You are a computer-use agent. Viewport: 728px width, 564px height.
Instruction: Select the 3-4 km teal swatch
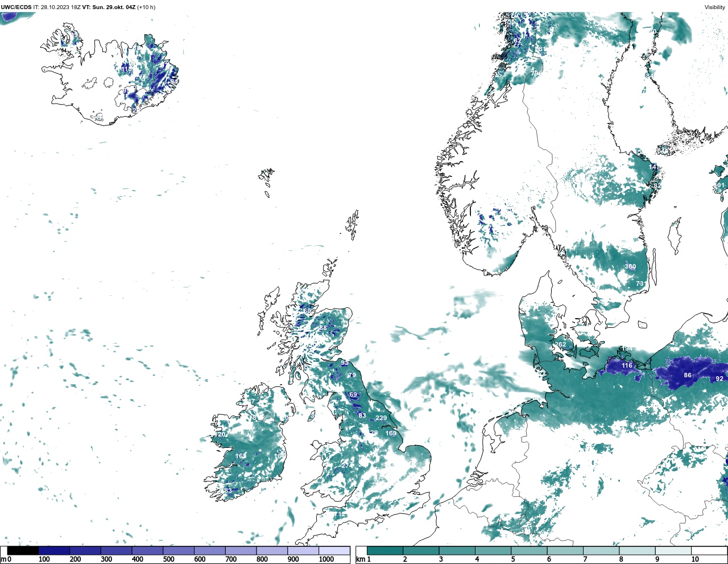click(x=457, y=550)
